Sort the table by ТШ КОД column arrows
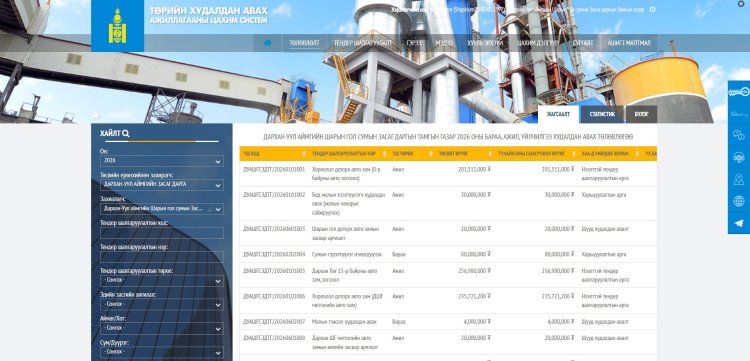This screenshot has width=750, height=361. click(304, 154)
